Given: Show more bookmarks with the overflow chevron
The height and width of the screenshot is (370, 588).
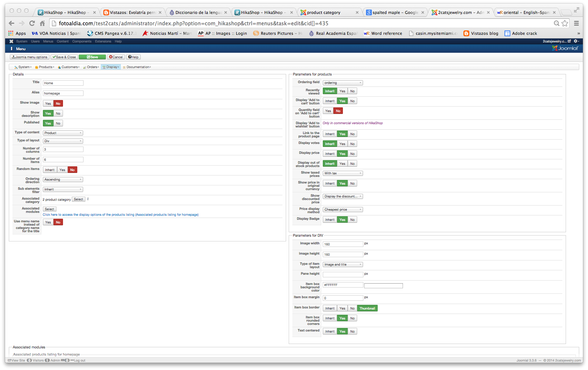Looking at the screenshot, I should click(x=578, y=33).
